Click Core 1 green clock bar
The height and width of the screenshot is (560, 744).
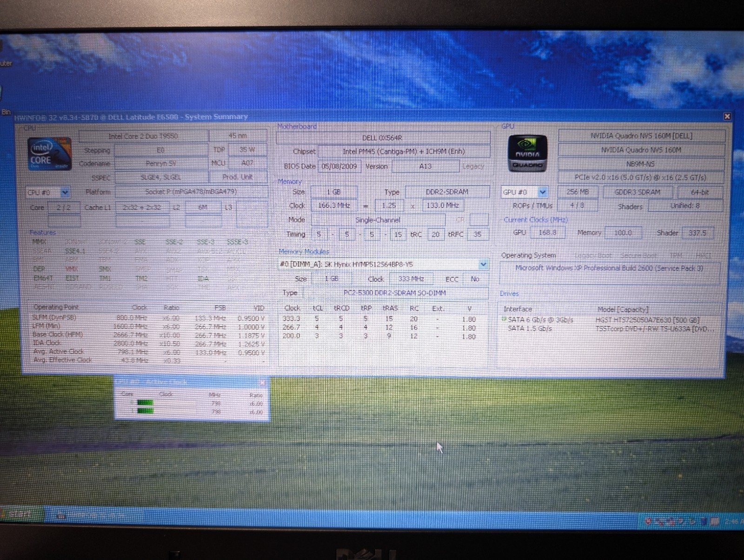click(x=145, y=411)
